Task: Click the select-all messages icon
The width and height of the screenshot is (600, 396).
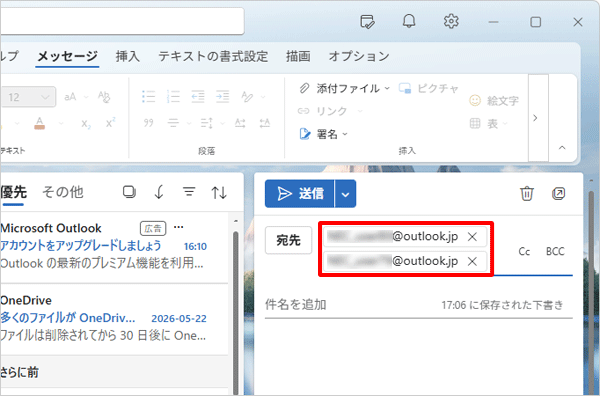Action: (x=129, y=192)
